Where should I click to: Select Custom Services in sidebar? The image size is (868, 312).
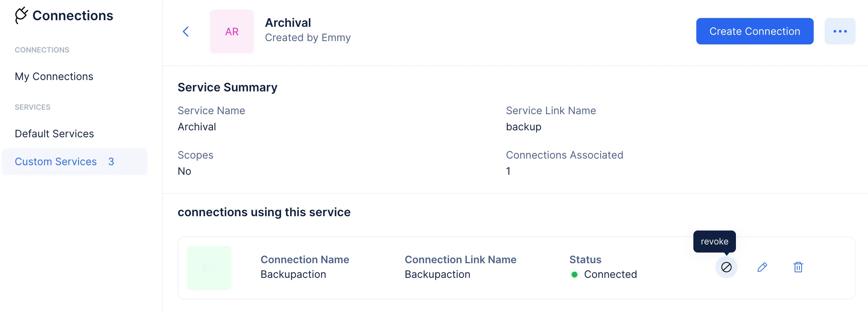74,162
